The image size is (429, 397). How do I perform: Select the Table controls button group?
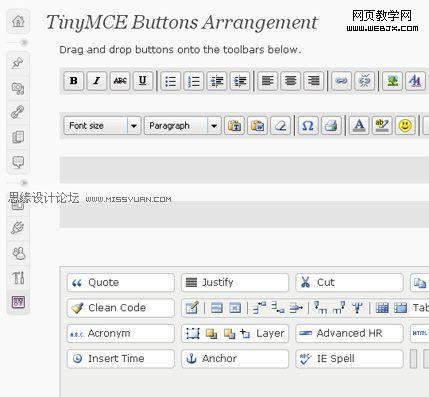click(305, 308)
